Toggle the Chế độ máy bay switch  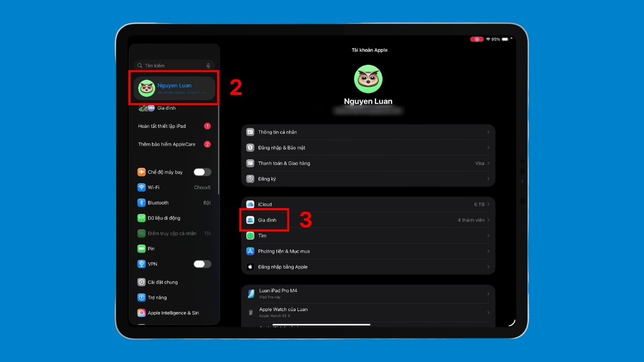click(202, 172)
